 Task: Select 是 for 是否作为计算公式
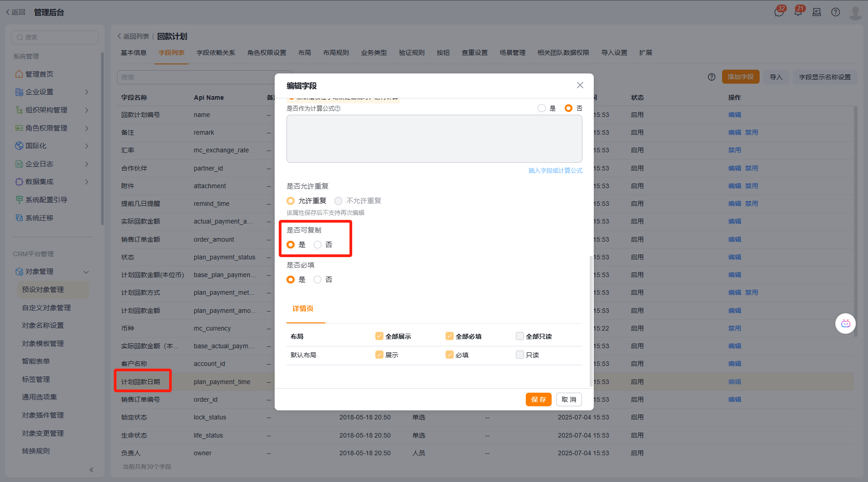542,108
